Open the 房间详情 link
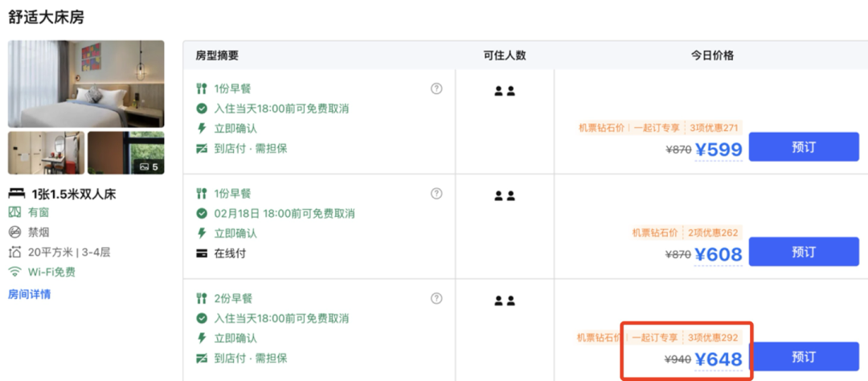This screenshot has width=868, height=381. coord(29,294)
